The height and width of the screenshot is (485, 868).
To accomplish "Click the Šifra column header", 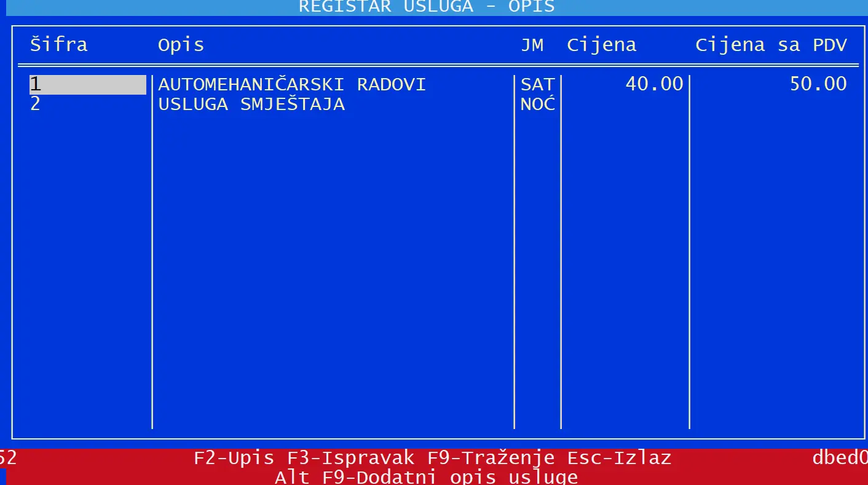I will pyautogui.click(x=59, y=45).
